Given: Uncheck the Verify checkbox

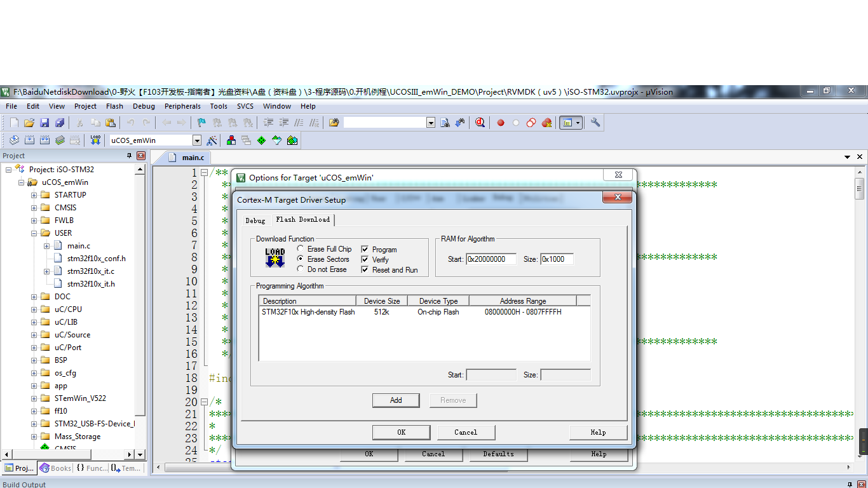Looking at the screenshot, I should [365, 260].
